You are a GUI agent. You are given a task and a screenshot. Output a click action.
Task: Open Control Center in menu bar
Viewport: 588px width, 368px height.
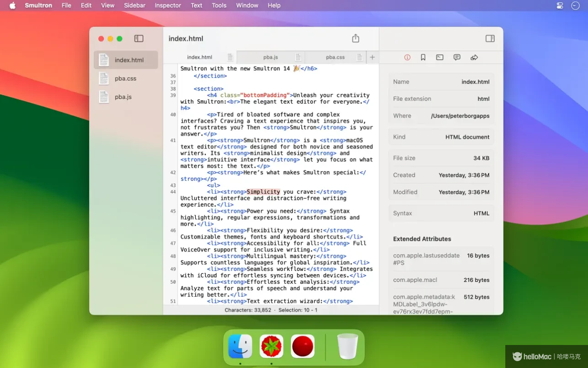click(x=560, y=6)
